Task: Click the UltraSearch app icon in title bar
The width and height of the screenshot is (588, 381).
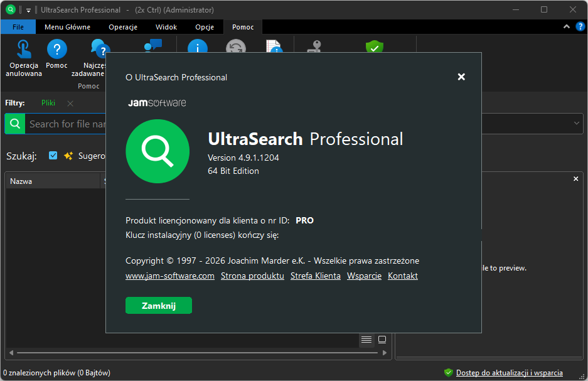Action: [x=11, y=10]
